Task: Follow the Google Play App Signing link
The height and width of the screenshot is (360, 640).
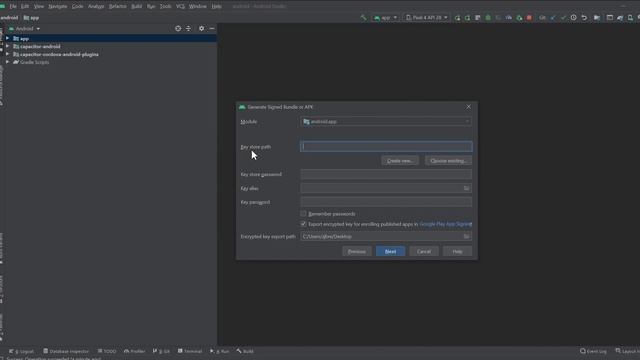Action: 445,224
